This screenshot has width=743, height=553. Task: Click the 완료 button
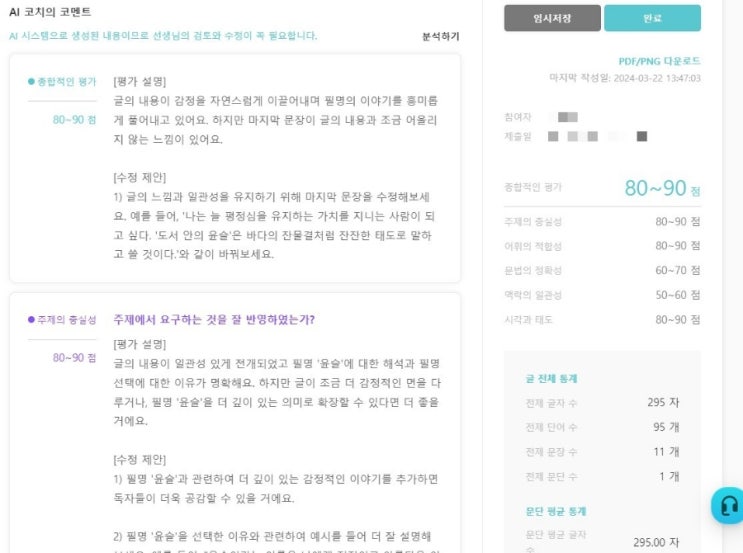pos(652,18)
